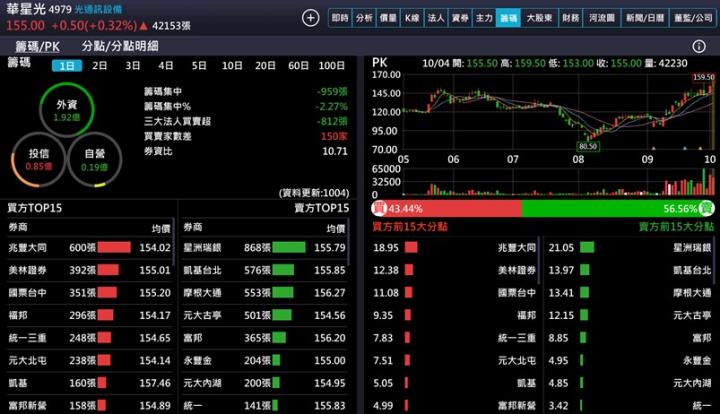Click the plus icon to add to watchlist

click(310, 18)
